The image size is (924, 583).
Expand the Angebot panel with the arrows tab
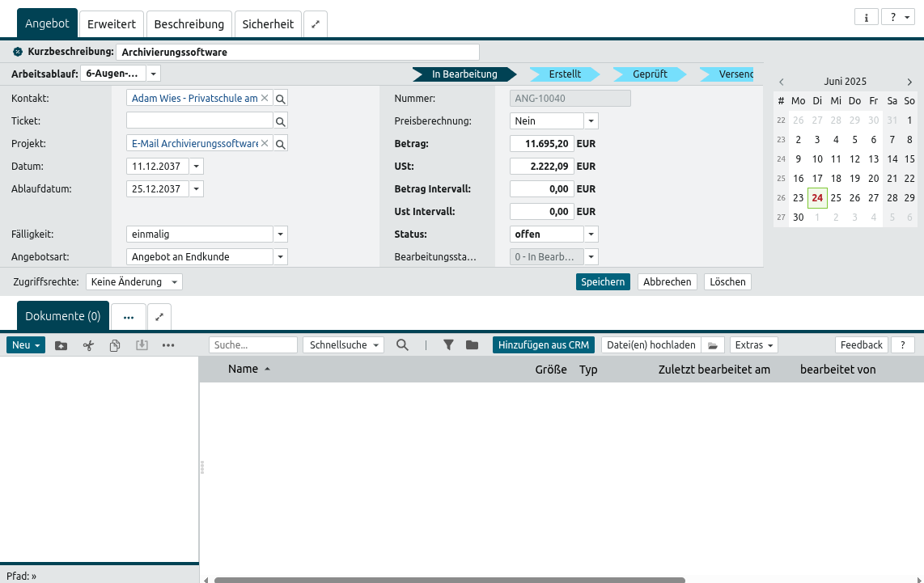point(316,24)
